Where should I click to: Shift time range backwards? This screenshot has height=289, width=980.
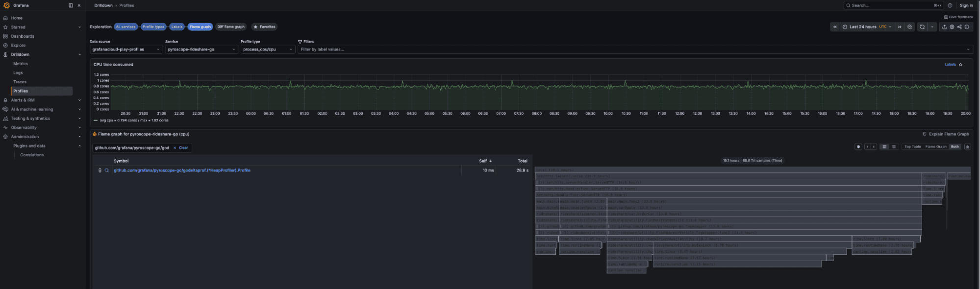tap(835, 27)
